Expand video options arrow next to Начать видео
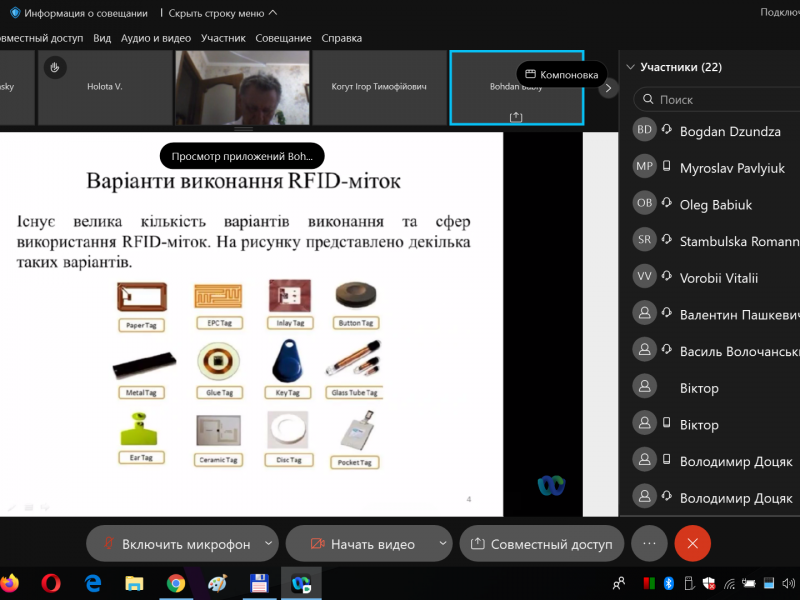Image resolution: width=800 pixels, height=600 pixels. point(443,544)
